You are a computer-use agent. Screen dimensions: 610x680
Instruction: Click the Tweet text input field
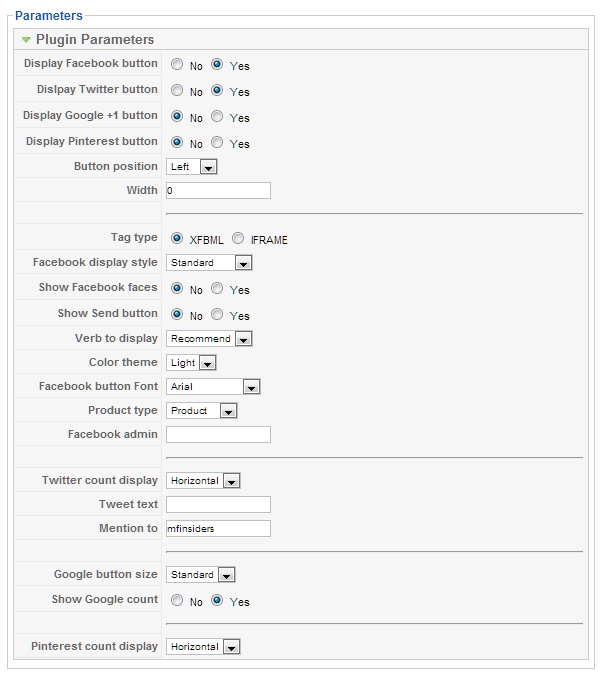[218, 504]
